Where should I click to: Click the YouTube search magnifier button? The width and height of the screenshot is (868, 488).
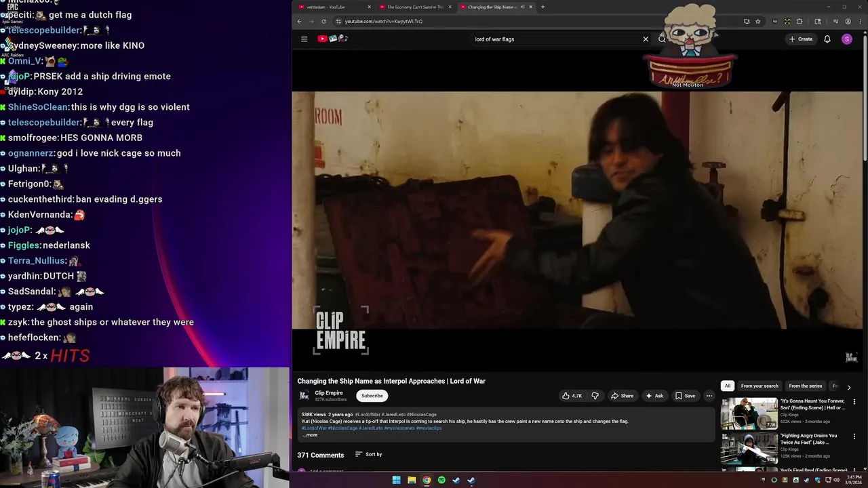pos(662,39)
